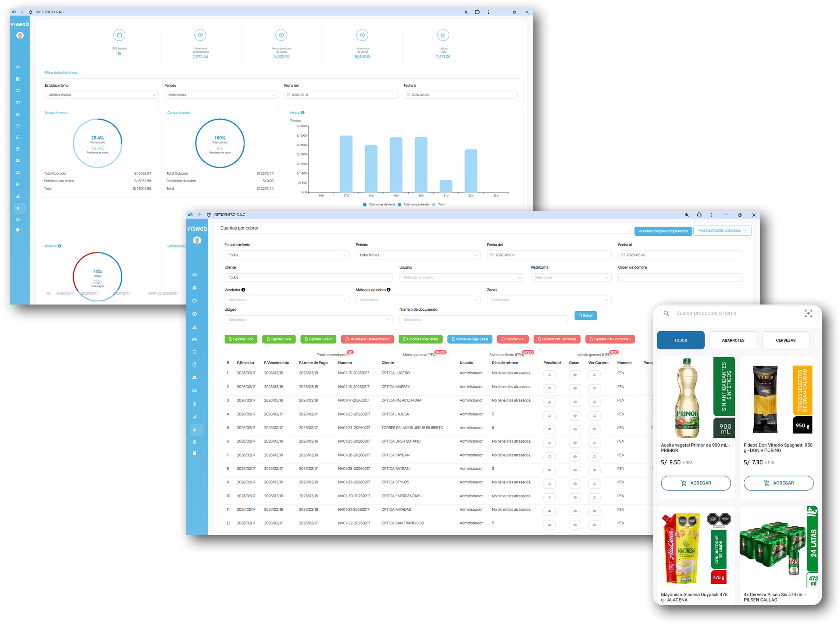The width and height of the screenshot is (840, 623).
Task: Click reload icon in Cuentas por cobrar titlebar
Action: pyautogui.click(x=209, y=215)
